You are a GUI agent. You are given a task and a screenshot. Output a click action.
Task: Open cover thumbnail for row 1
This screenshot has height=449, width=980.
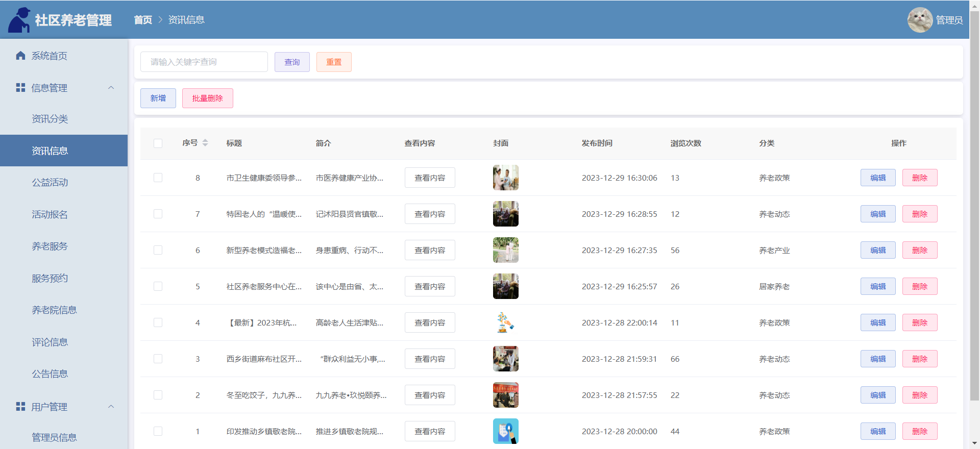pyautogui.click(x=506, y=431)
